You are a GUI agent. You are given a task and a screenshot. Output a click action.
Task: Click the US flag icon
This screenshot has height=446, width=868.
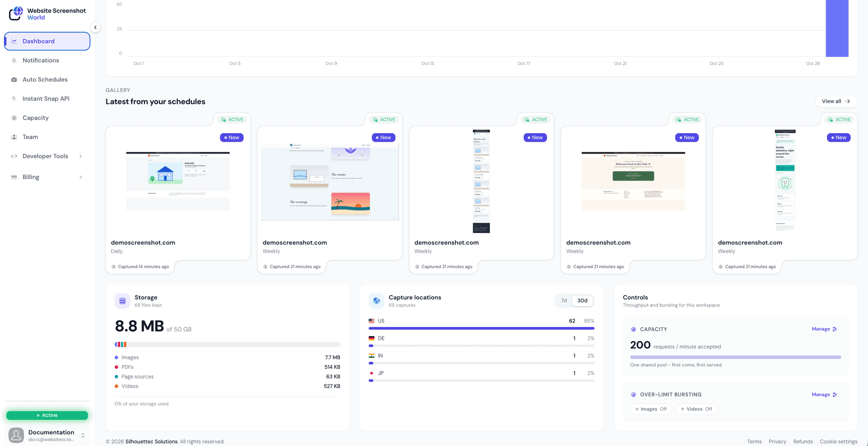point(371,321)
